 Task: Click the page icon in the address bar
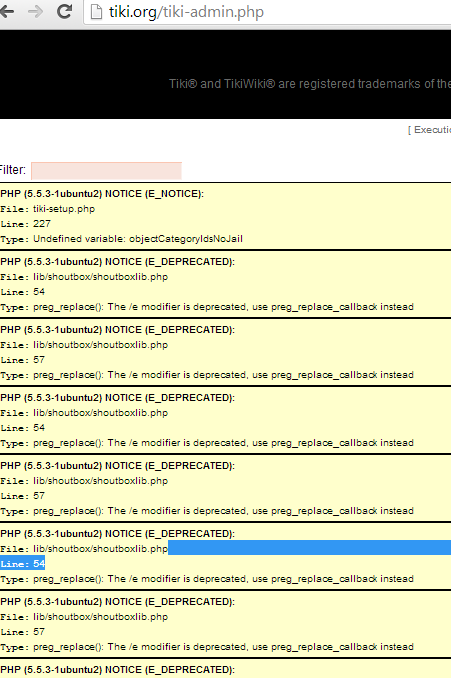tap(96, 12)
